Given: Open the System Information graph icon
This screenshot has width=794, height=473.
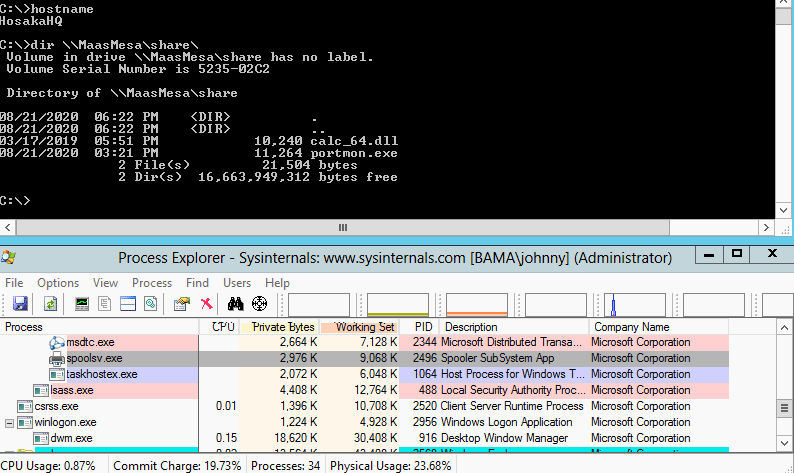Looking at the screenshot, I should [82, 304].
